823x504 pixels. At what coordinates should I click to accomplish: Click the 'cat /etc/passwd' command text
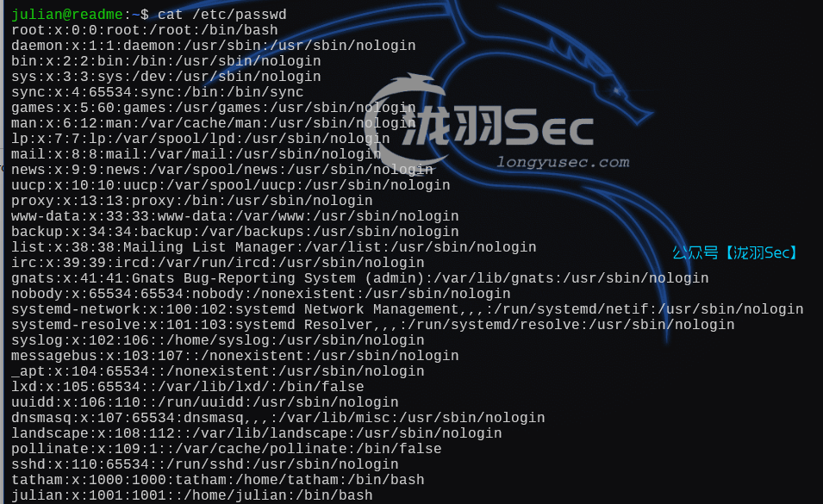222,15
